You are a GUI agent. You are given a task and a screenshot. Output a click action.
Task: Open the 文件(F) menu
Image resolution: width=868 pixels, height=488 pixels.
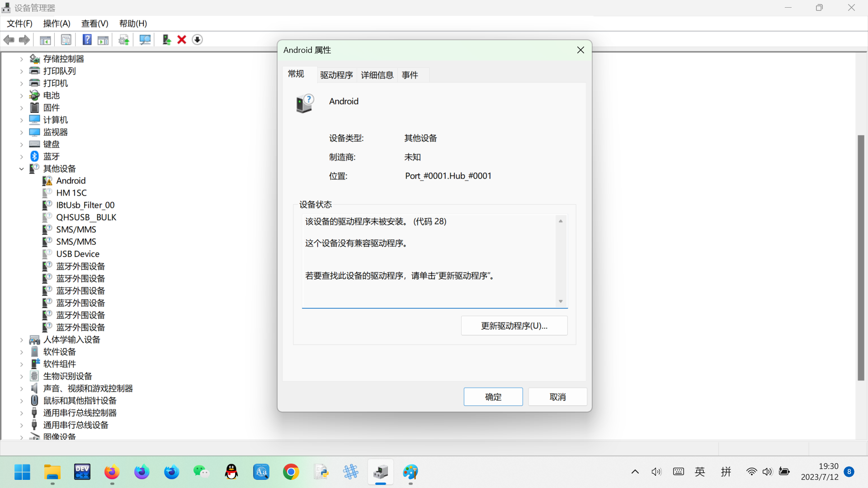click(x=19, y=23)
